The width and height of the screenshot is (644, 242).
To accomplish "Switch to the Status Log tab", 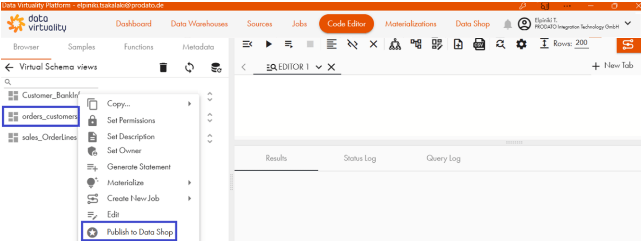I will pos(359,158).
